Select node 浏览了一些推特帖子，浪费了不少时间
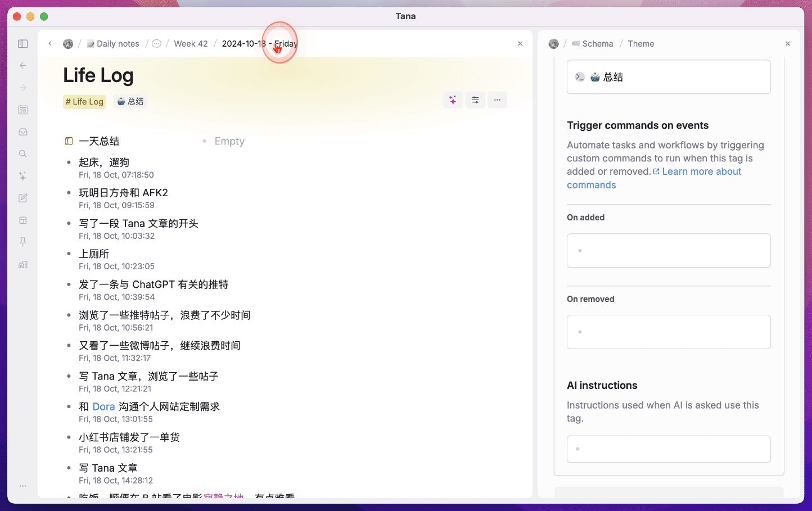 click(165, 315)
